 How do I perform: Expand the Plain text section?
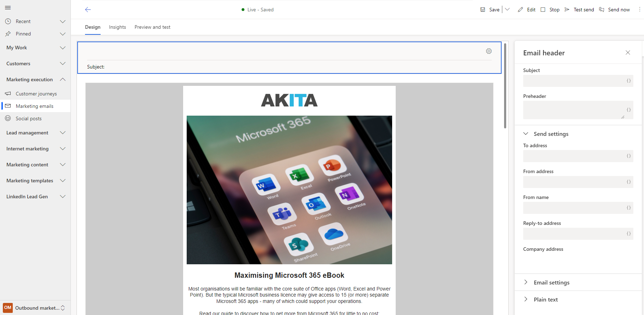click(526, 299)
